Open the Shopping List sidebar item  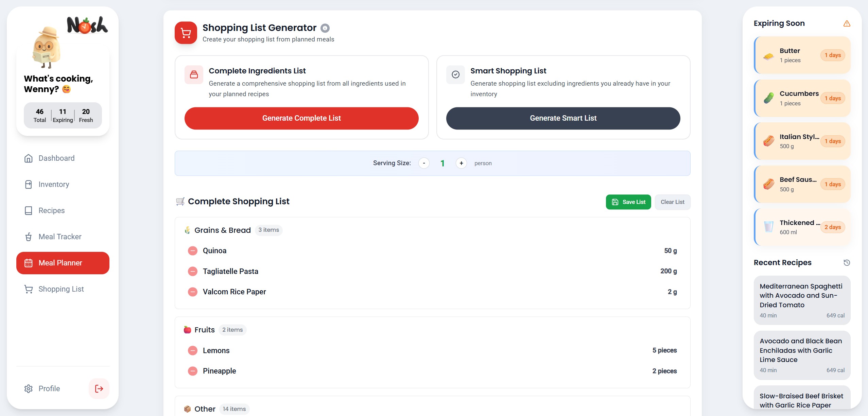click(x=61, y=289)
